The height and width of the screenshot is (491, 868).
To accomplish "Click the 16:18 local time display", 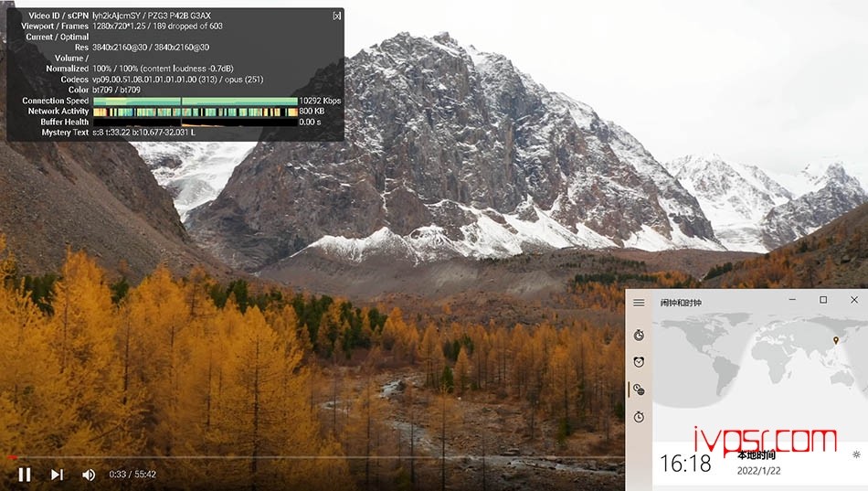I will tap(685, 464).
